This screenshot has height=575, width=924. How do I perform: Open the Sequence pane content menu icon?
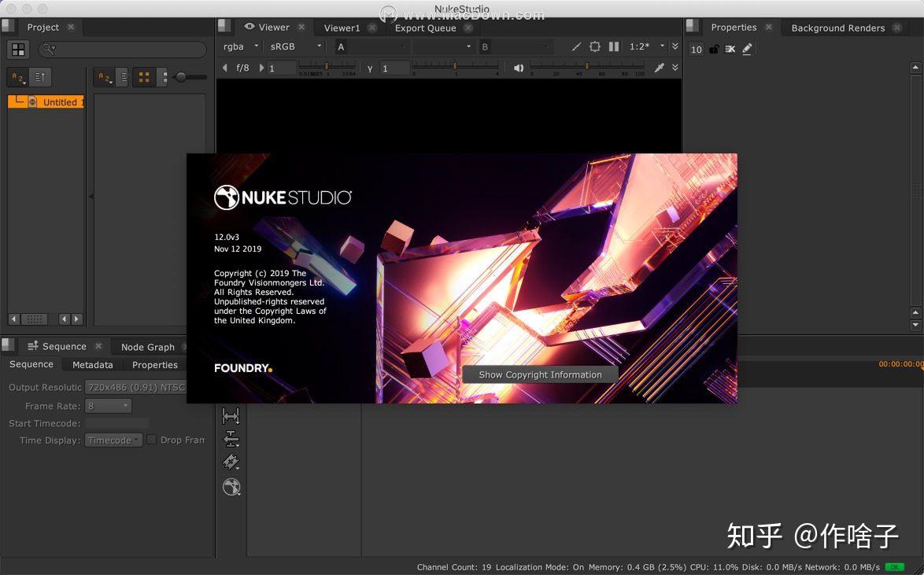click(x=8, y=345)
